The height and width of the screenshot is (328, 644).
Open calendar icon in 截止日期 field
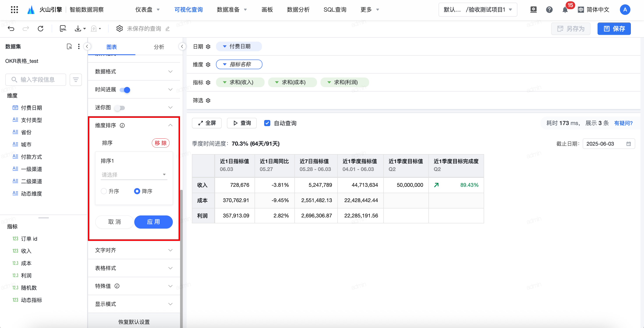click(628, 144)
